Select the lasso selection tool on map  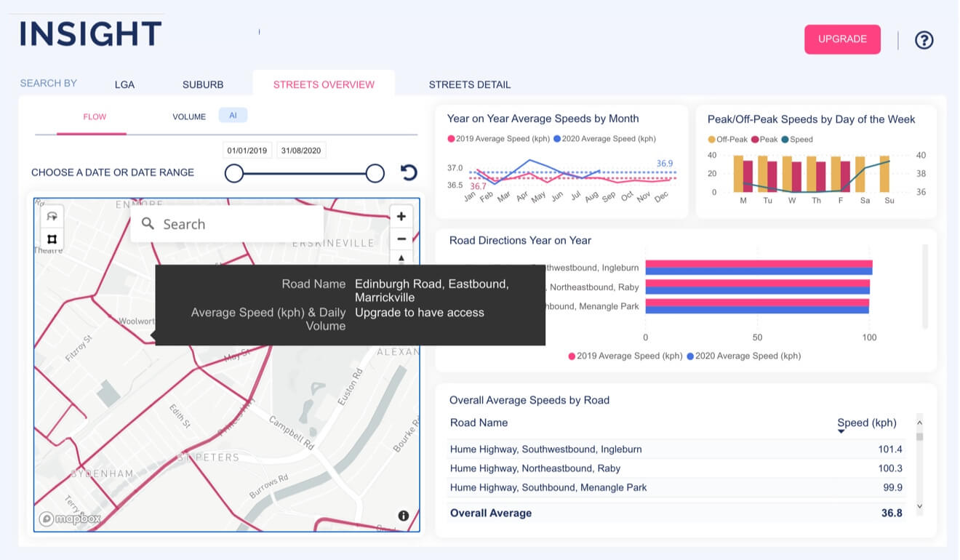pos(52,217)
